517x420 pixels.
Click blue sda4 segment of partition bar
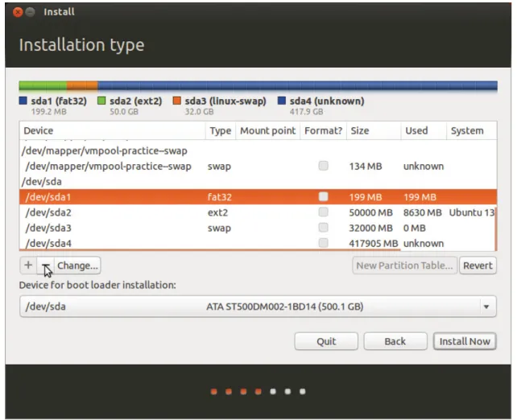[x=297, y=85]
